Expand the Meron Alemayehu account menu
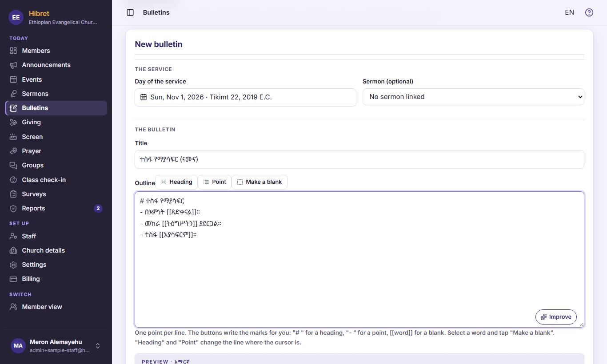The image size is (607, 364). point(56,346)
